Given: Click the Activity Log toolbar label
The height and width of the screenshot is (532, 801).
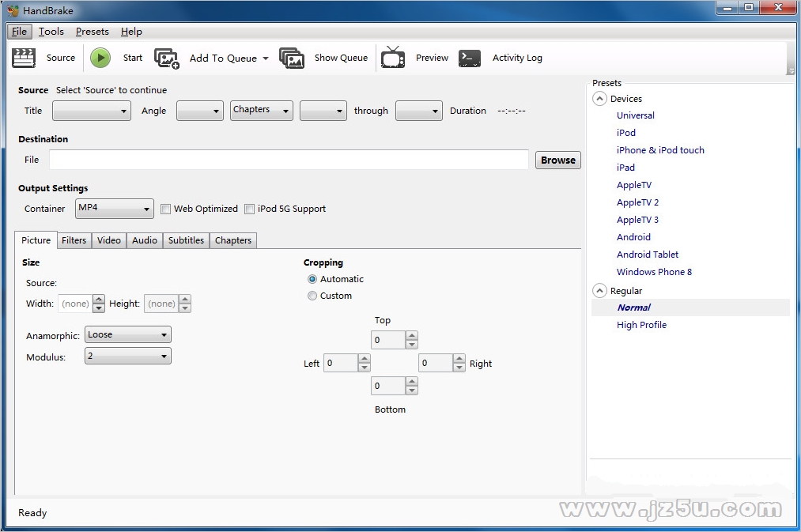Looking at the screenshot, I should coord(517,58).
